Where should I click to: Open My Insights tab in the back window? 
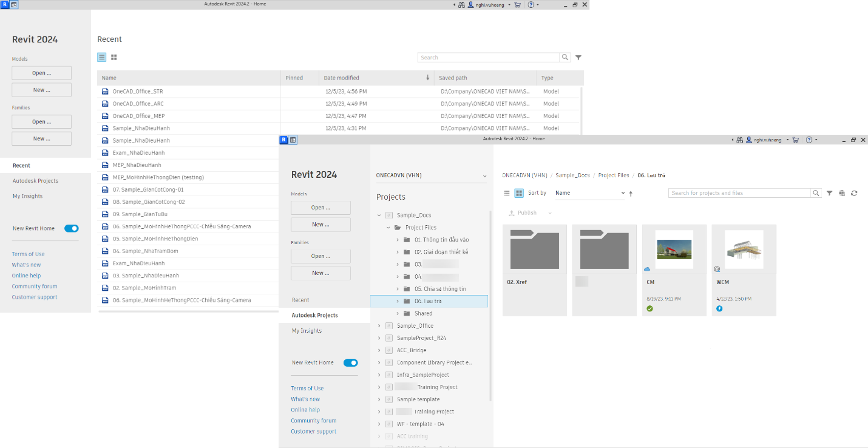pos(46,196)
